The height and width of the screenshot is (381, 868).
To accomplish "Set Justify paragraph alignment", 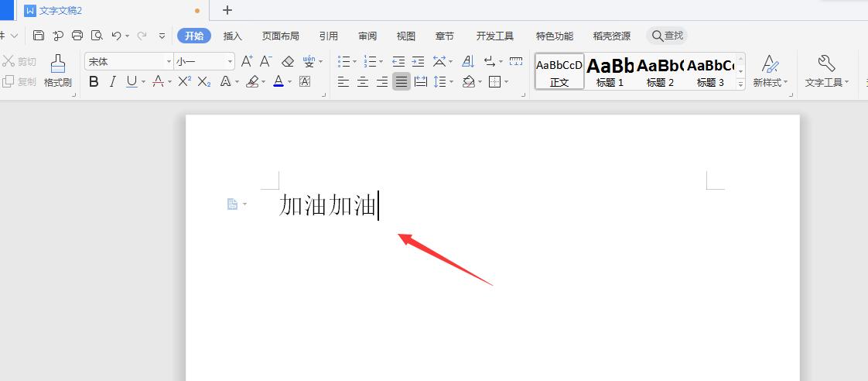I will [x=402, y=82].
